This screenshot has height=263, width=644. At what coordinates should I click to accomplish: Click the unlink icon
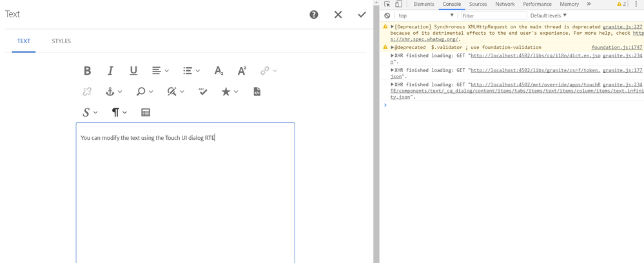click(x=87, y=92)
